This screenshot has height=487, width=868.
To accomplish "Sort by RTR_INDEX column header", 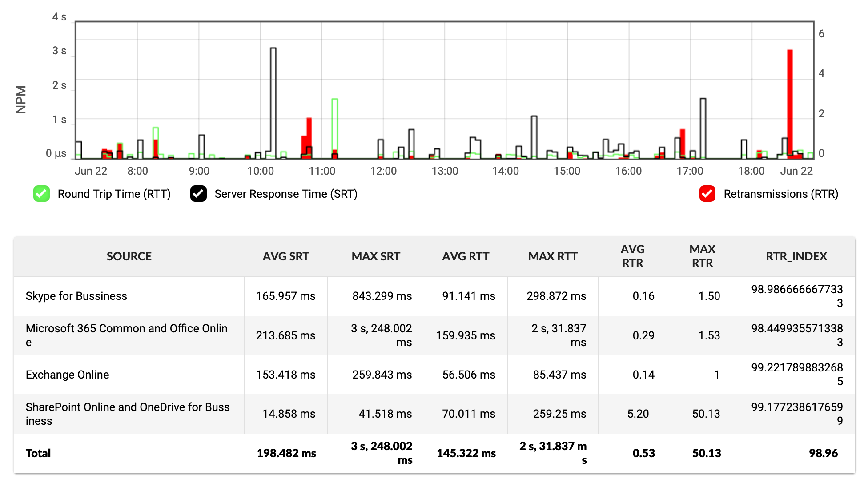I will tap(796, 256).
